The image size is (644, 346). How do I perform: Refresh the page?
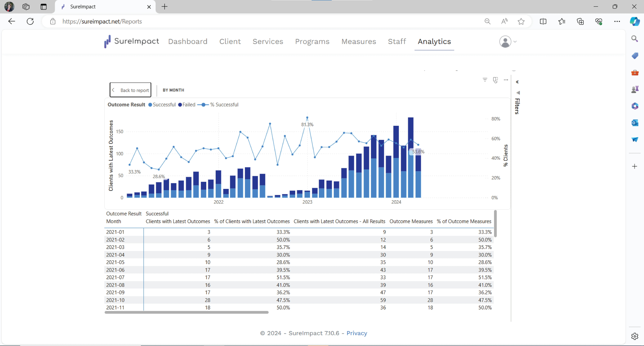point(30,21)
